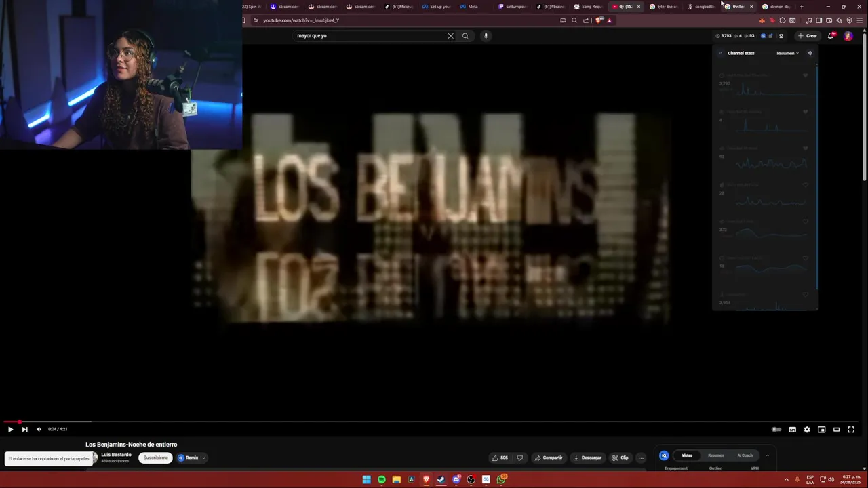Switch to the 'songbattle' browser tab
Screen dimensions: 868x488
tap(701, 7)
